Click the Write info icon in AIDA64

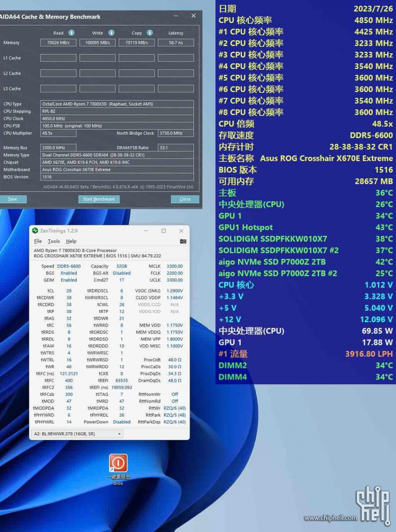111,33
